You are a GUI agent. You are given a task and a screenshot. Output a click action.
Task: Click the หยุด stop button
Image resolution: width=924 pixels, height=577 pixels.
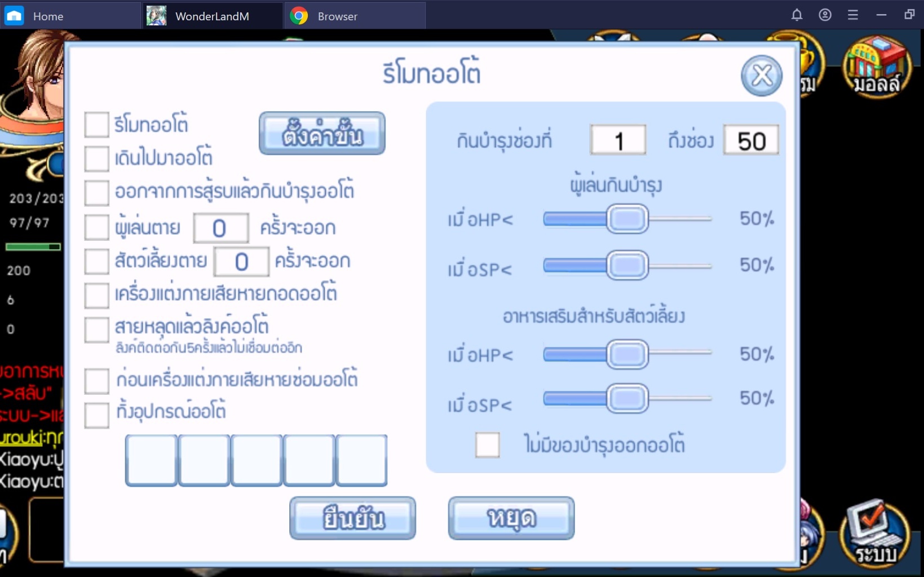point(511,518)
